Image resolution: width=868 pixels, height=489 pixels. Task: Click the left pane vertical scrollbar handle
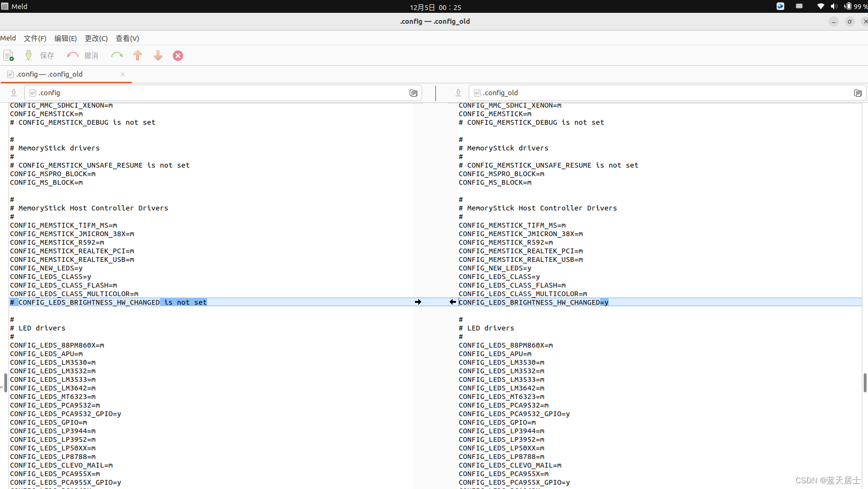click(x=5, y=383)
